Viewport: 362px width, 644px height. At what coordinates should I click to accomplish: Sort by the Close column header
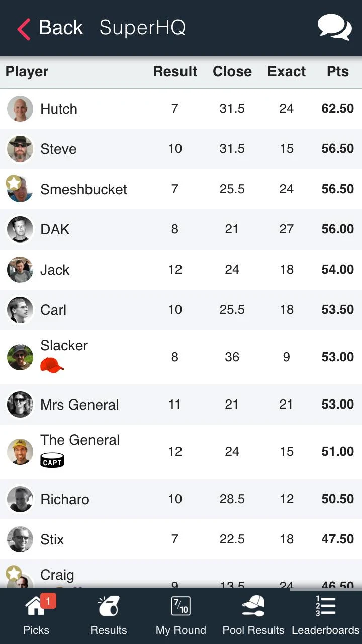pos(232,71)
